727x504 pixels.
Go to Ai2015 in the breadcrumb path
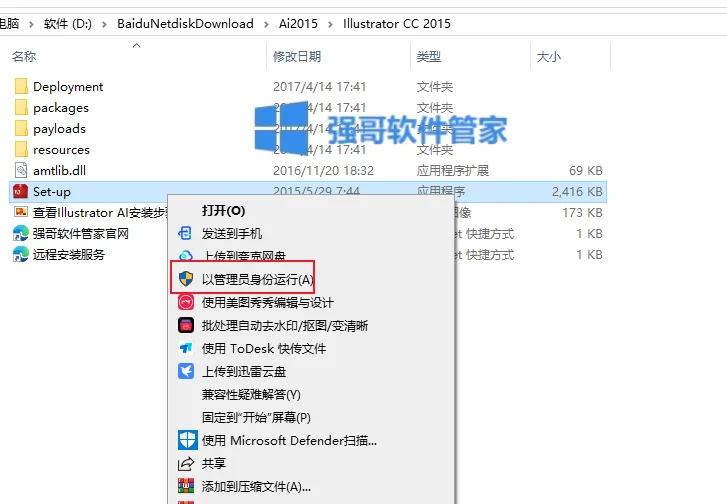pos(298,24)
